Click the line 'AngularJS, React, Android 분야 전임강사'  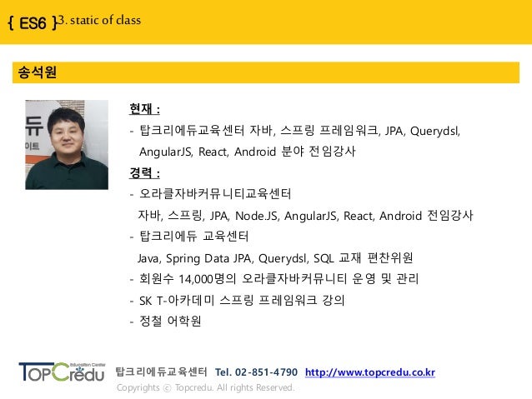pyautogui.click(x=248, y=152)
